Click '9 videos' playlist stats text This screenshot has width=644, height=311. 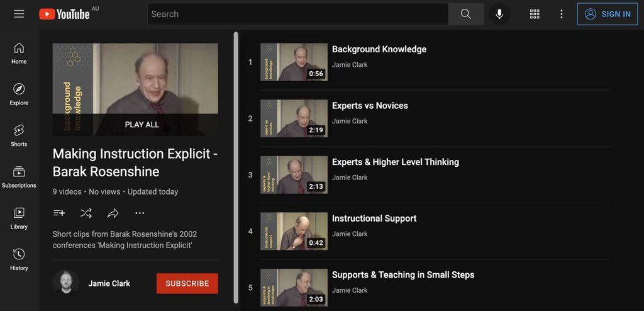pos(67,192)
